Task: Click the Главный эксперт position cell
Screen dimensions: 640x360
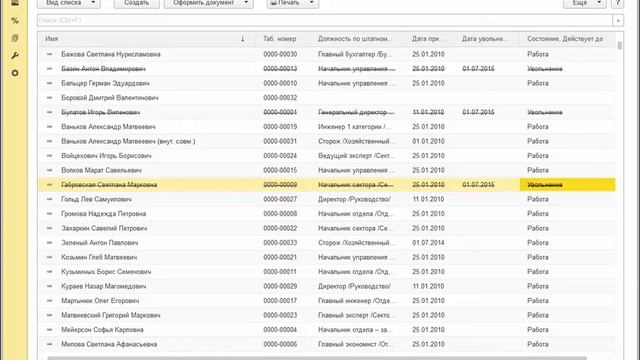Action: (x=357, y=315)
